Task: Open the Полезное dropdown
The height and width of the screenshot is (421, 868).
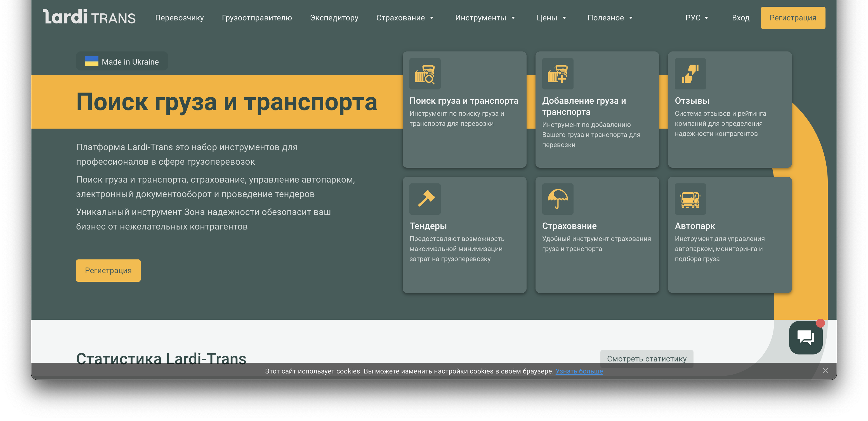Action: pos(610,18)
